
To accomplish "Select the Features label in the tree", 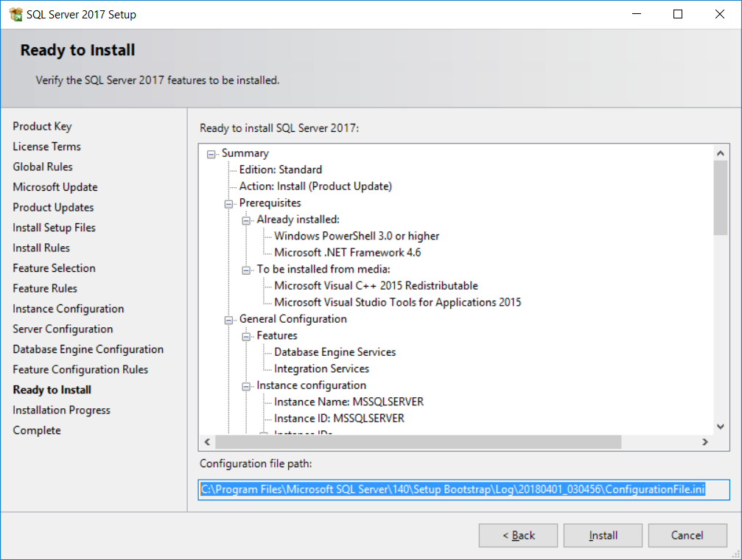I will point(277,335).
